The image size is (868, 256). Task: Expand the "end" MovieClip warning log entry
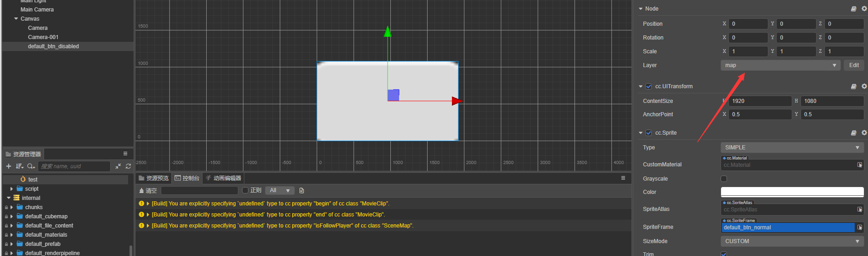click(x=148, y=215)
